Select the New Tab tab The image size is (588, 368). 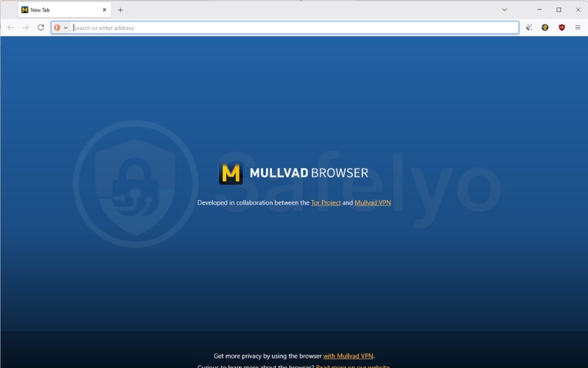point(65,10)
